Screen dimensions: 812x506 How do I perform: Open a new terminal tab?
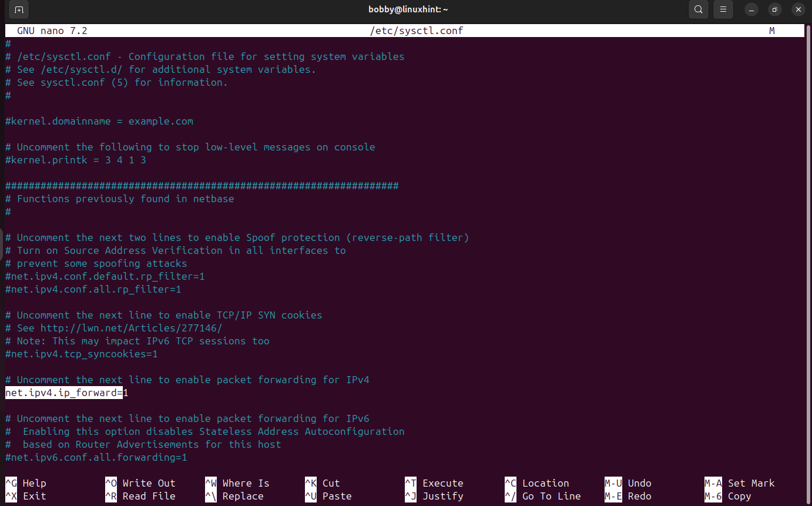(x=19, y=9)
